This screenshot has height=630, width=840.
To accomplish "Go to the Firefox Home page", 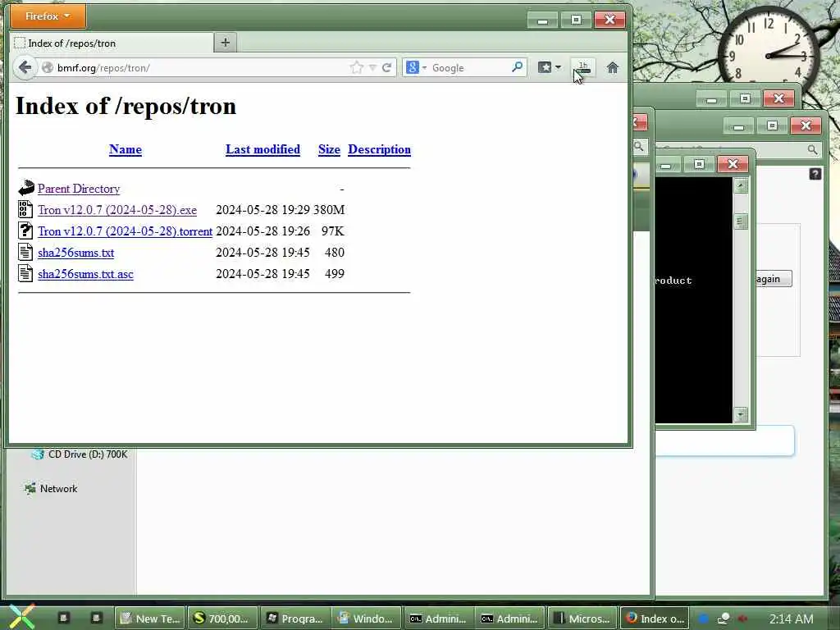I will (612, 67).
